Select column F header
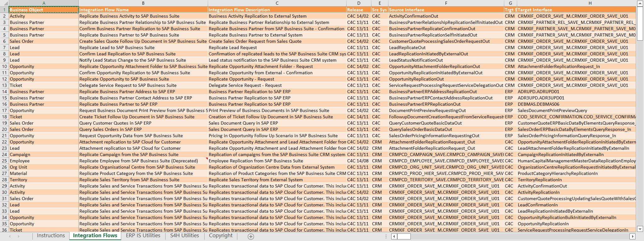 [x=446, y=3]
